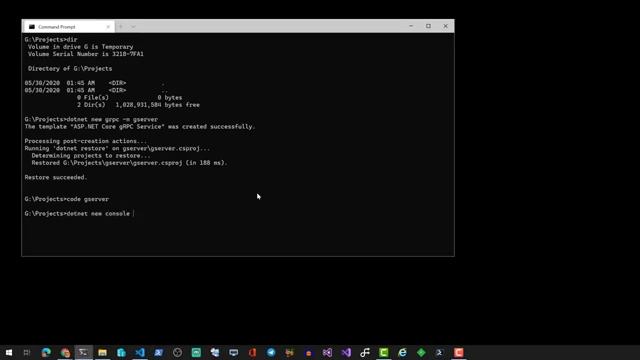Screen dimensions: 640x360
Task: Click the 'code gserver' command line
Action: 67,199
